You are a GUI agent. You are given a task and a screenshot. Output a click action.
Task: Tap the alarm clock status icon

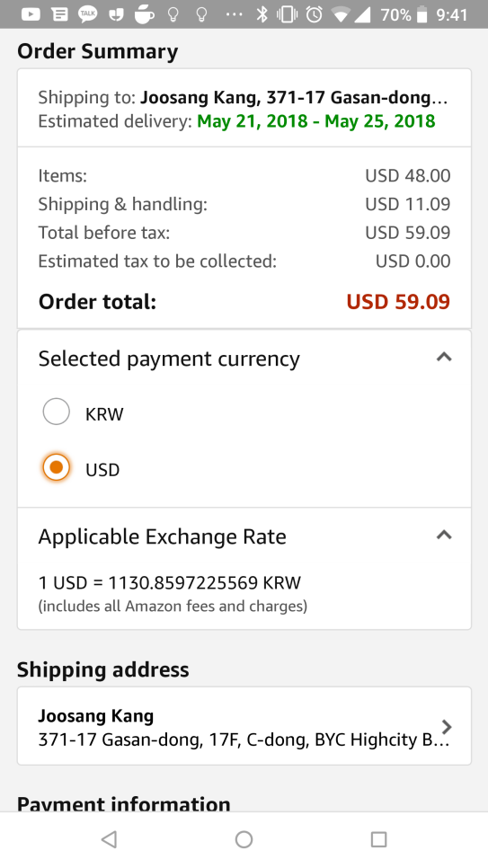314,13
